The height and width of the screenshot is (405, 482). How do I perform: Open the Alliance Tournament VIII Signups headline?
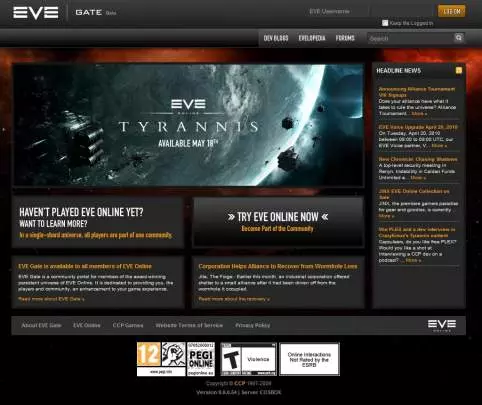click(417, 92)
